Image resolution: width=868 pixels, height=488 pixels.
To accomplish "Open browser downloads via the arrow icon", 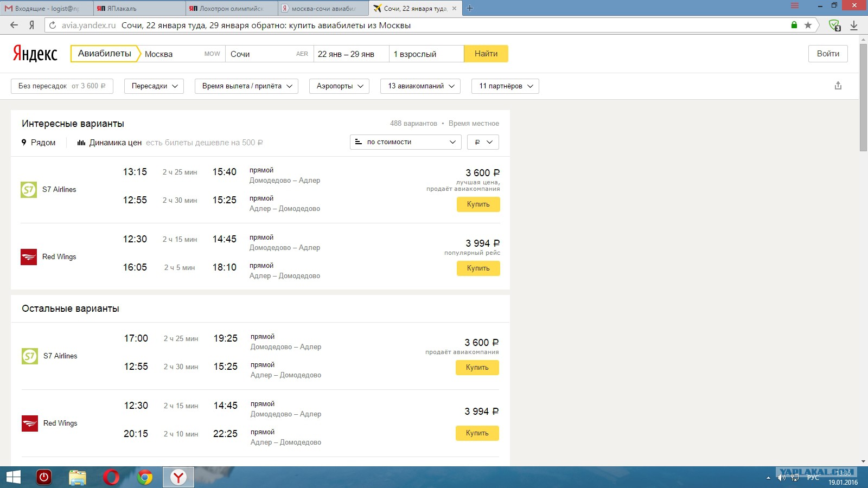I will click(x=853, y=25).
